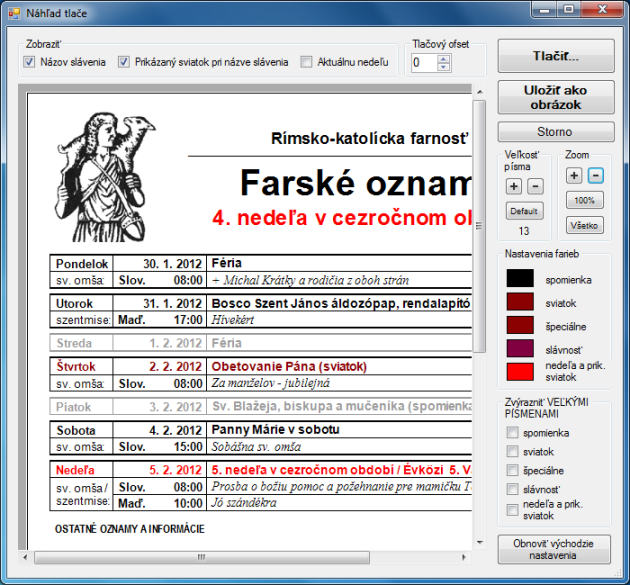Enable uppercase highlighting for slávnosť

512,489
